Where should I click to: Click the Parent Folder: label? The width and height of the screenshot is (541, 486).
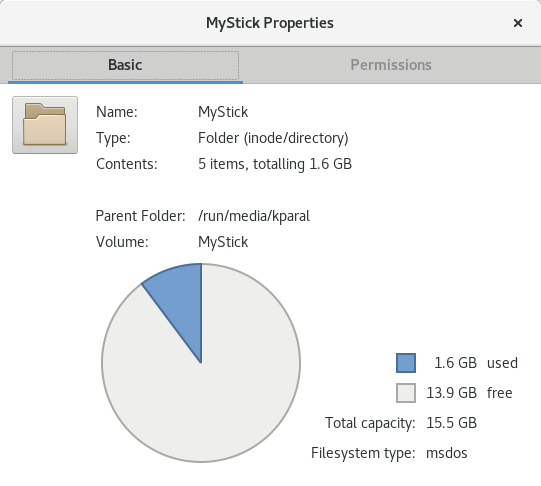[x=140, y=216]
